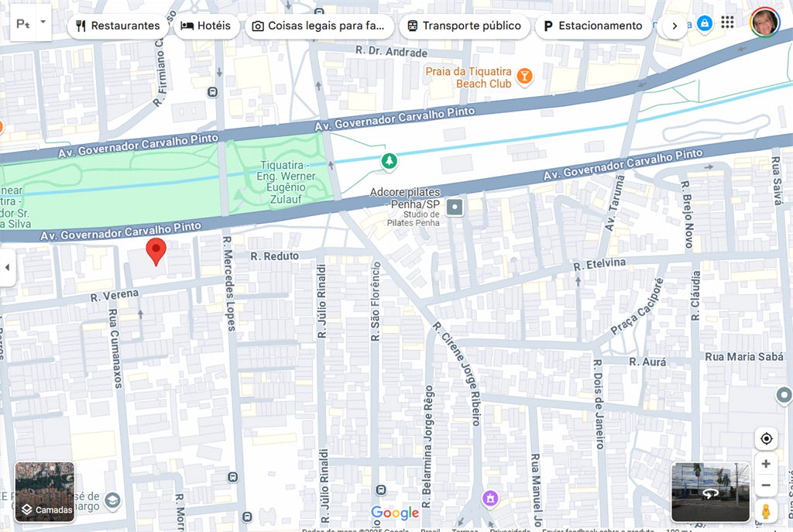Screen dimensions: 793x532
Task: Click the red location pin
Action: [156, 251]
